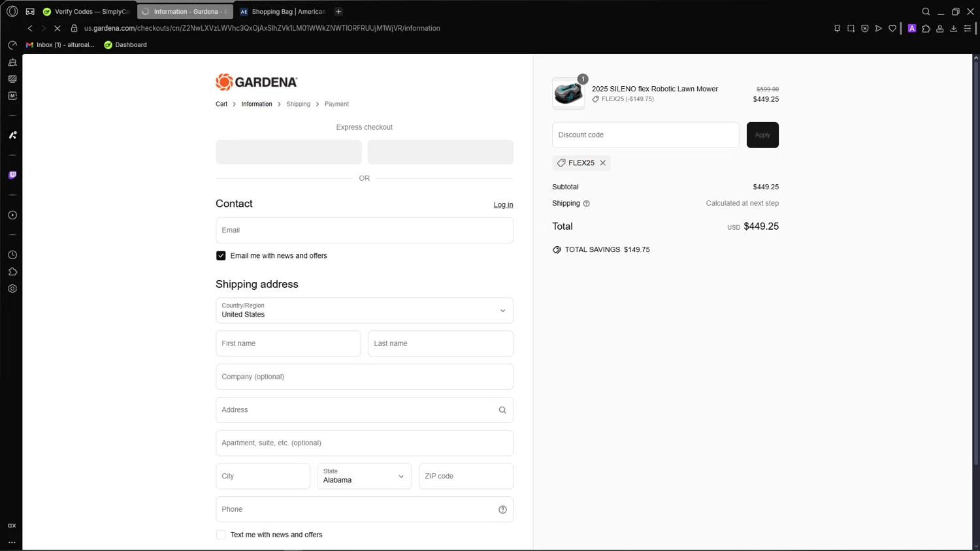980x551 pixels.
Task: Click the second express checkout button
Action: tap(440, 151)
